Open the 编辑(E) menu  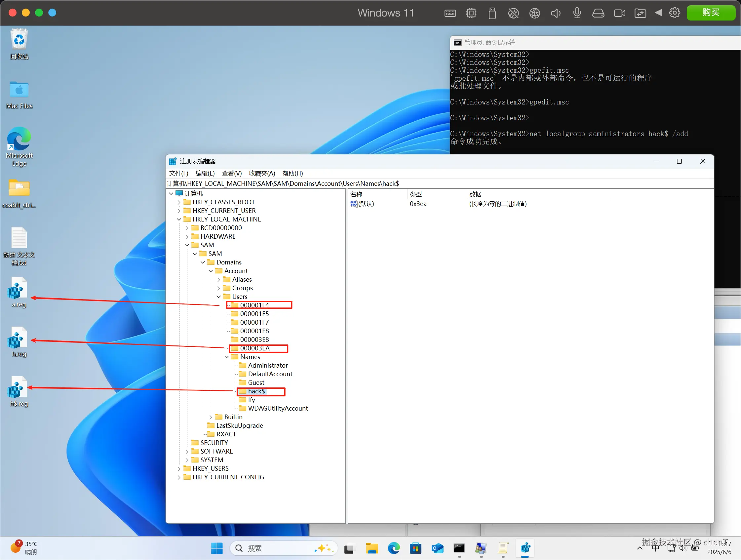click(x=205, y=174)
